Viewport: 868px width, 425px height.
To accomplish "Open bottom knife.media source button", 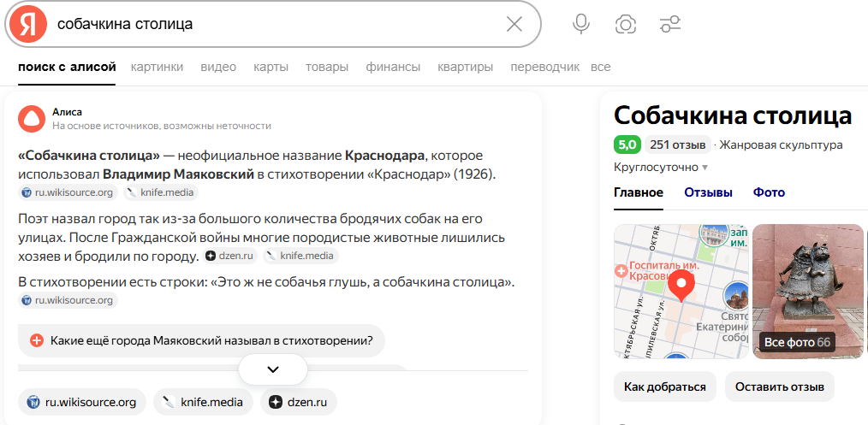I will [203, 403].
